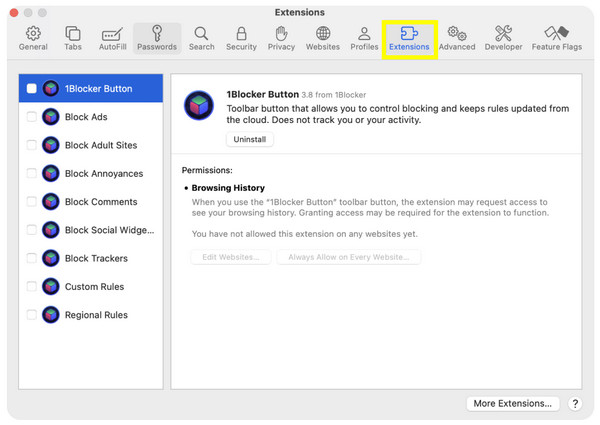The height and width of the screenshot is (425, 600).
Task: Open the Feature Flags pane
Action: [557, 38]
